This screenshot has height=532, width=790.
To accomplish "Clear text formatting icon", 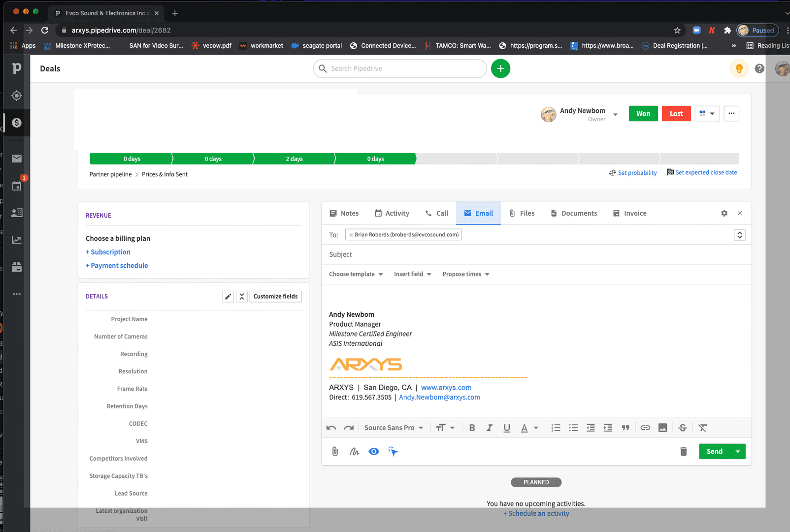I will pyautogui.click(x=702, y=428).
